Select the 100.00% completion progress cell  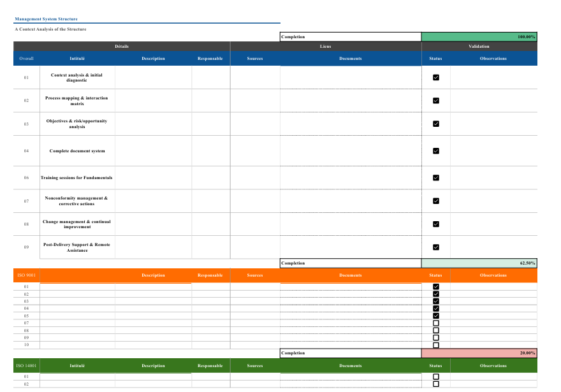tap(479, 37)
